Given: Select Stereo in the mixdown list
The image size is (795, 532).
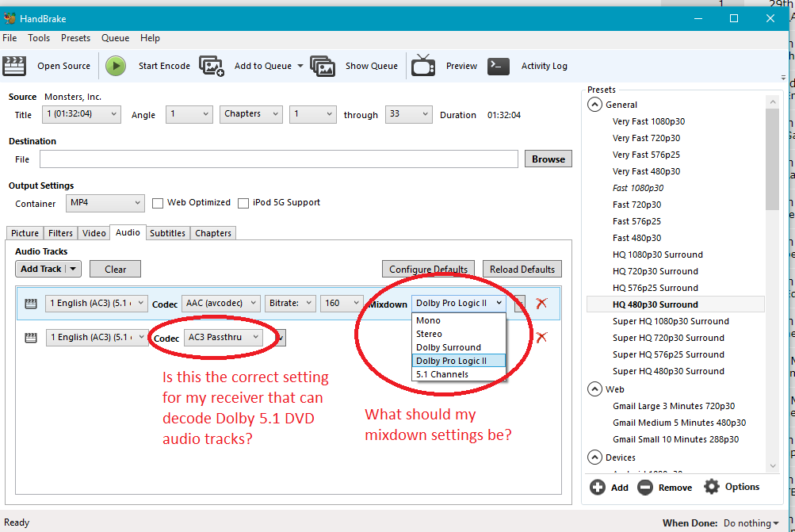Looking at the screenshot, I should click(459, 335).
